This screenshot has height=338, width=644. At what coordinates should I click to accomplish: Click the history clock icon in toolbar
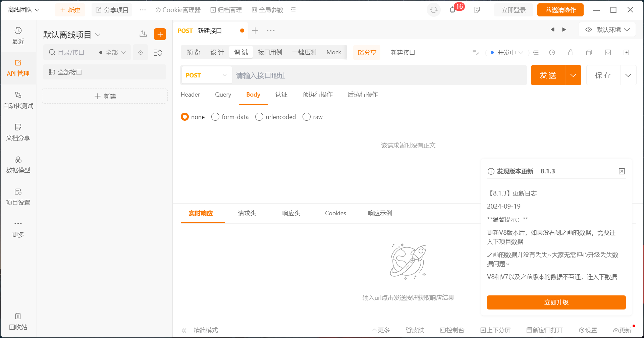(552, 53)
